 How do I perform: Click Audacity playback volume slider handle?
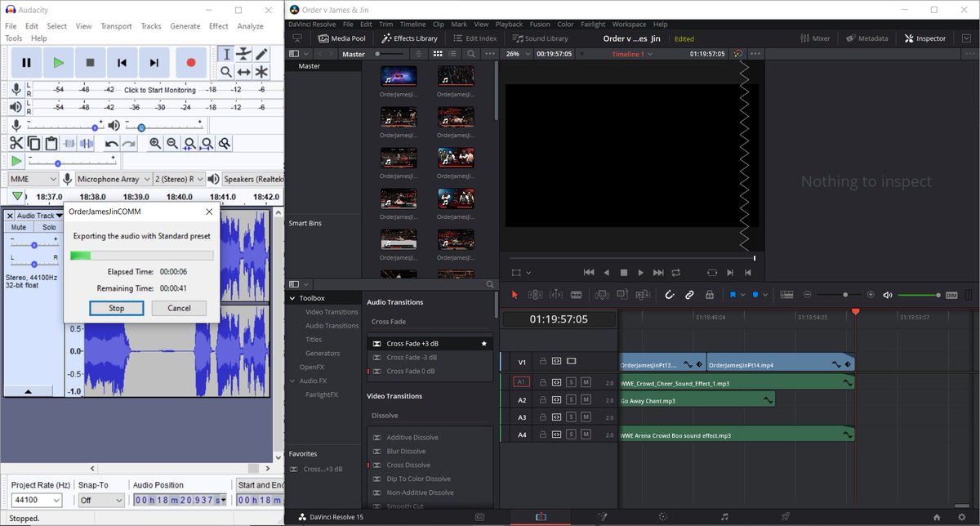point(141,127)
